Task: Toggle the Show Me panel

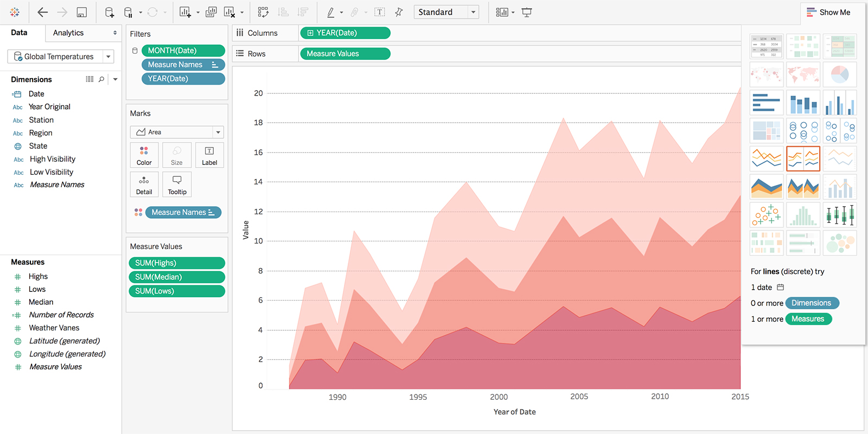Action: [828, 12]
